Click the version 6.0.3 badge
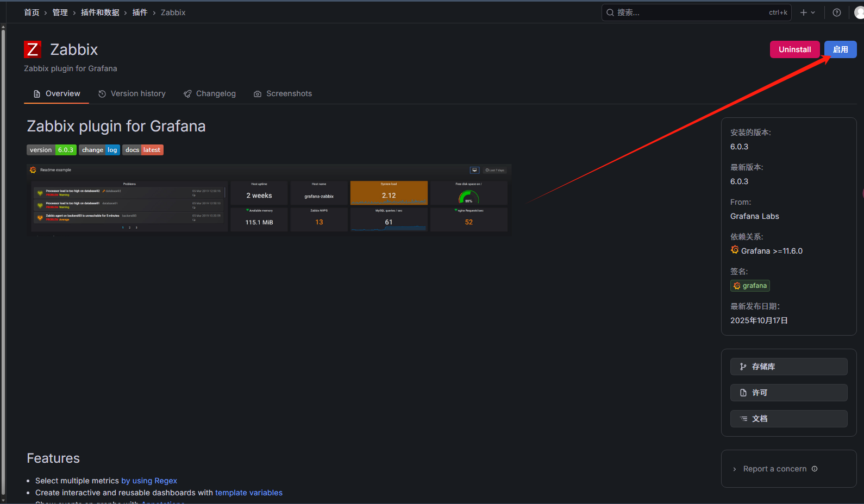This screenshot has height=504, width=864. pos(52,150)
